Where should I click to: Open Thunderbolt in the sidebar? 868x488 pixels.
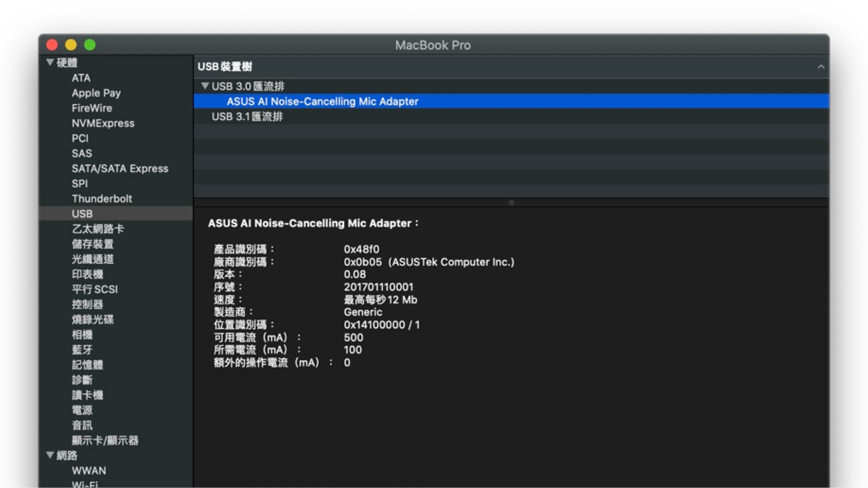(102, 199)
